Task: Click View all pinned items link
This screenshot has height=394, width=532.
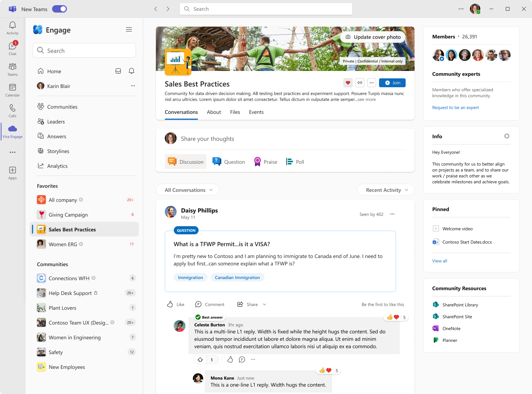Action: 440,261
